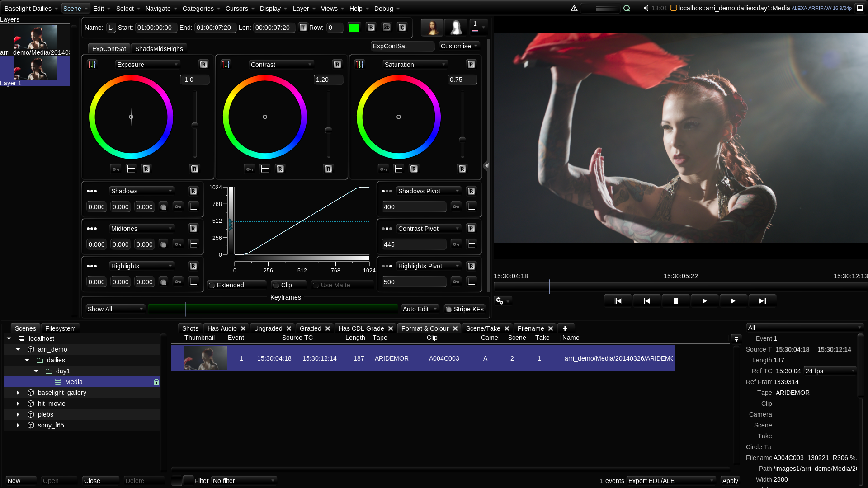Viewport: 868px width, 488px height.
Task: Click the Close scene button
Action: [x=100, y=481]
